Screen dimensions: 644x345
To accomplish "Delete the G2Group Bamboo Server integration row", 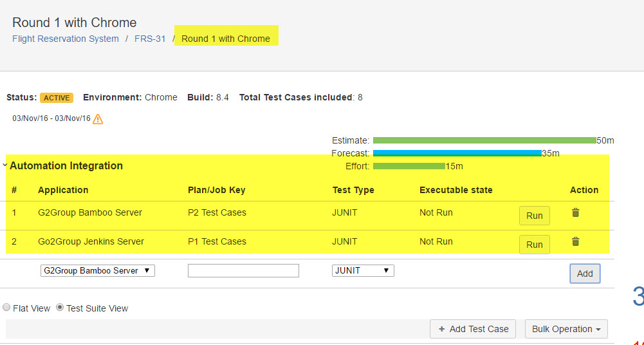I will [575, 212].
